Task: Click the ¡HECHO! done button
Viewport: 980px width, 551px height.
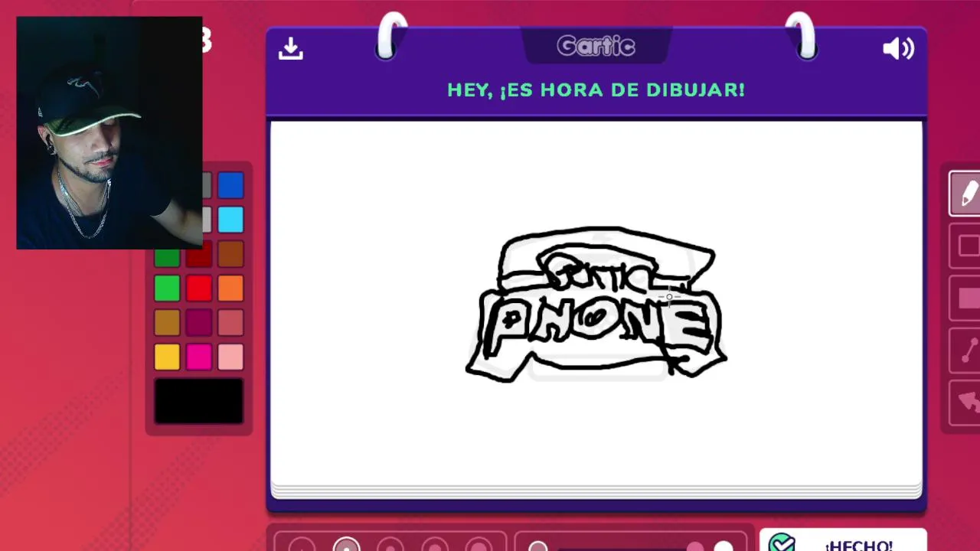Action: 843,540
